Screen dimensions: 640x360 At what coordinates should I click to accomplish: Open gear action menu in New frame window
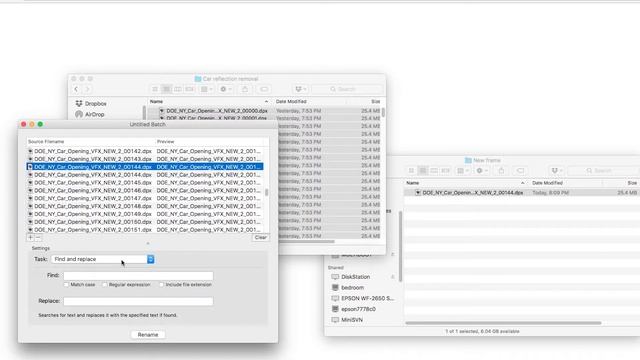pos(482,171)
